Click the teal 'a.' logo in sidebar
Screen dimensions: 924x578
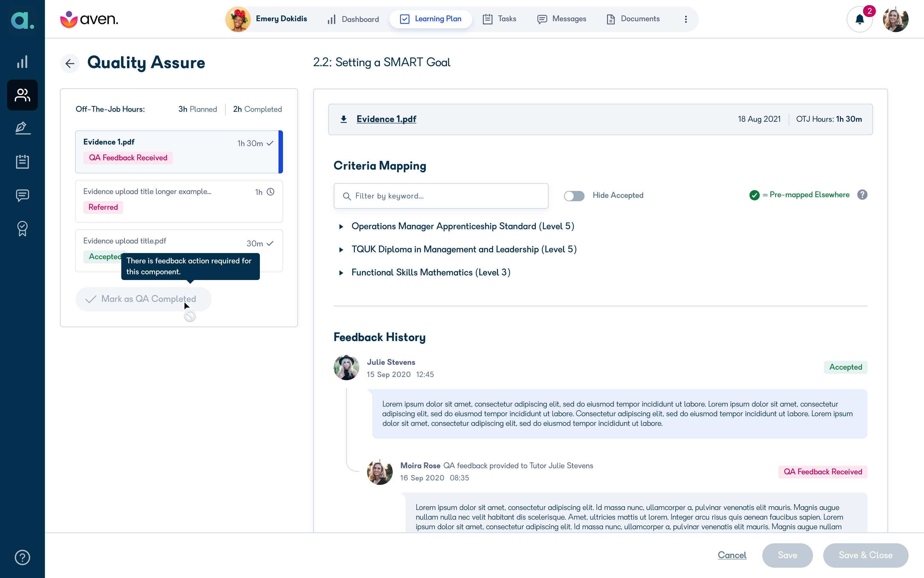pyautogui.click(x=22, y=20)
